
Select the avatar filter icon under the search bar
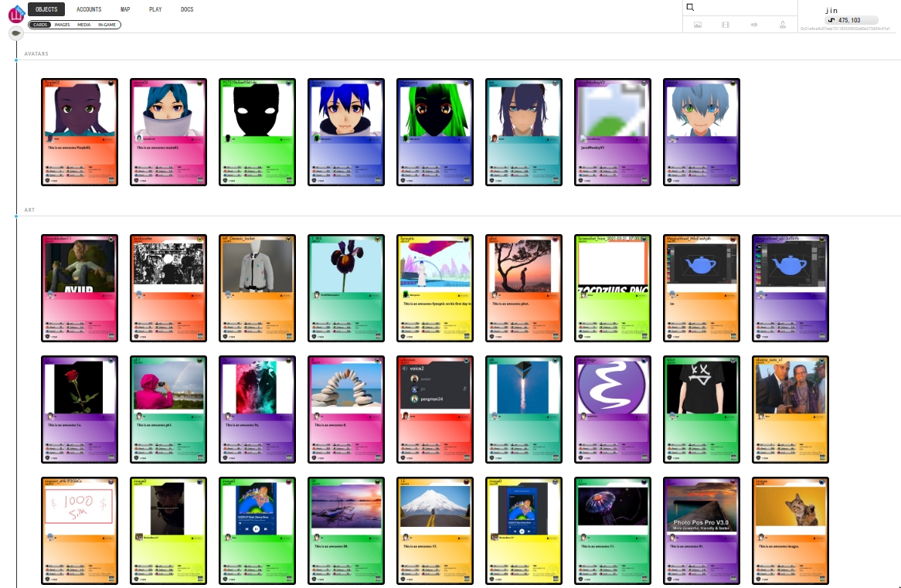point(780,24)
